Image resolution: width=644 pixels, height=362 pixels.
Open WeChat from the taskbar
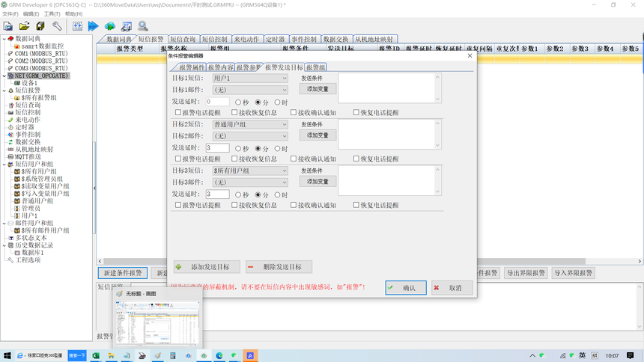coord(234,355)
